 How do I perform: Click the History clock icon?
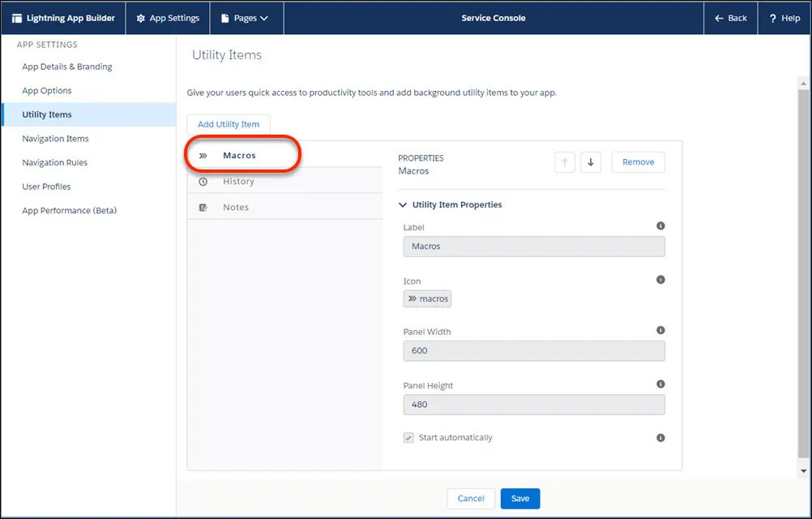[203, 182]
